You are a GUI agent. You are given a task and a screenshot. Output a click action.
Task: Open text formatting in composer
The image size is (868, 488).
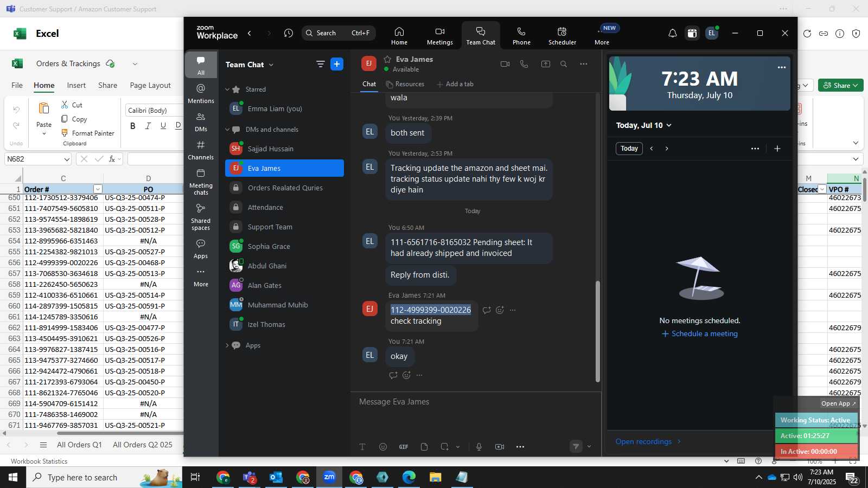(362, 447)
